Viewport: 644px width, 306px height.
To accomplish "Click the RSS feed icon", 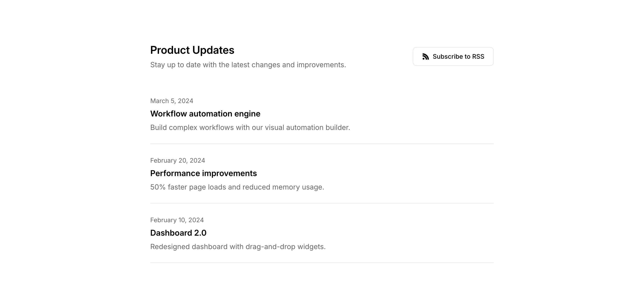I will (x=426, y=57).
